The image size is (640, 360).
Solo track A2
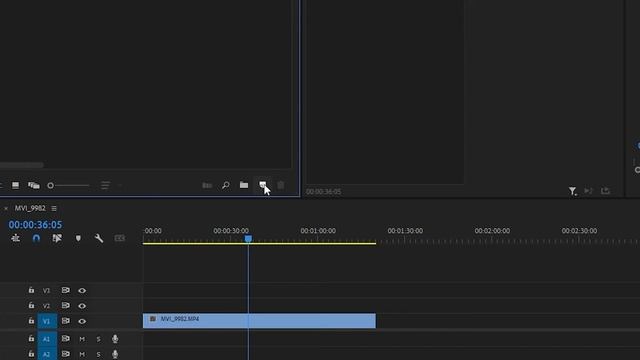[98, 354]
